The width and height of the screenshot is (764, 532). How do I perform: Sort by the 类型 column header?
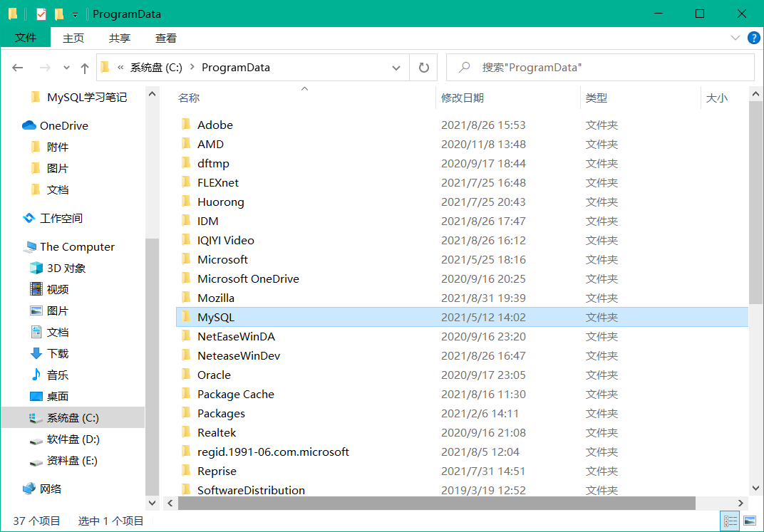597,98
